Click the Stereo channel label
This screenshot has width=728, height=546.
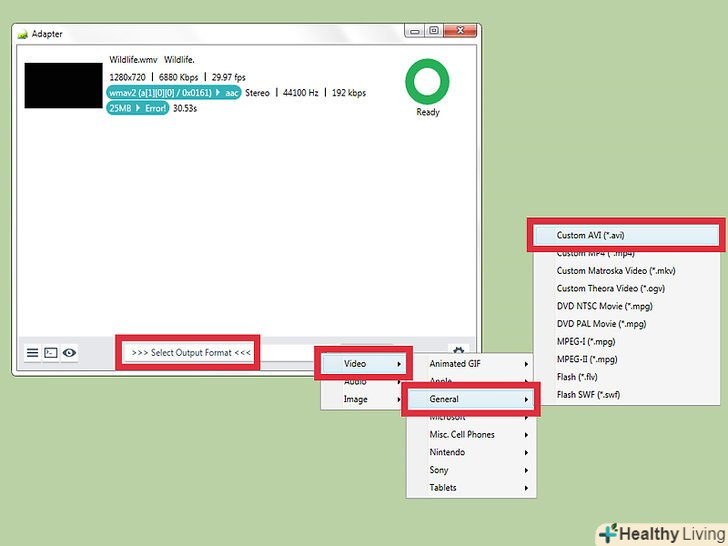pos(257,93)
